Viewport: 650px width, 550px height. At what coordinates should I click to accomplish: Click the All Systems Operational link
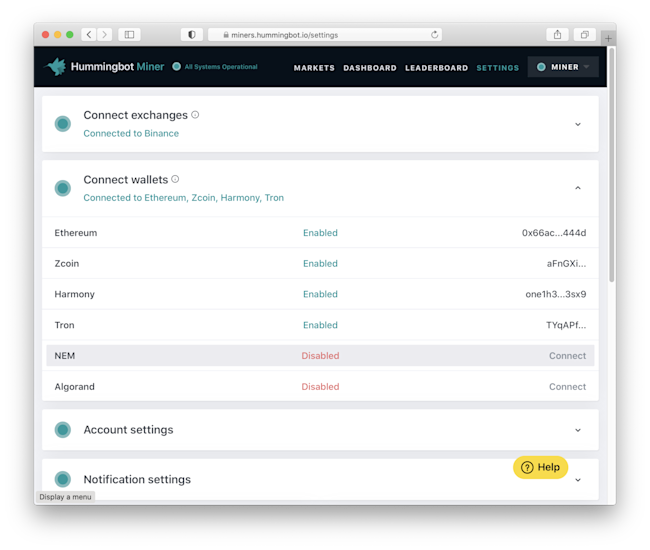[221, 67]
